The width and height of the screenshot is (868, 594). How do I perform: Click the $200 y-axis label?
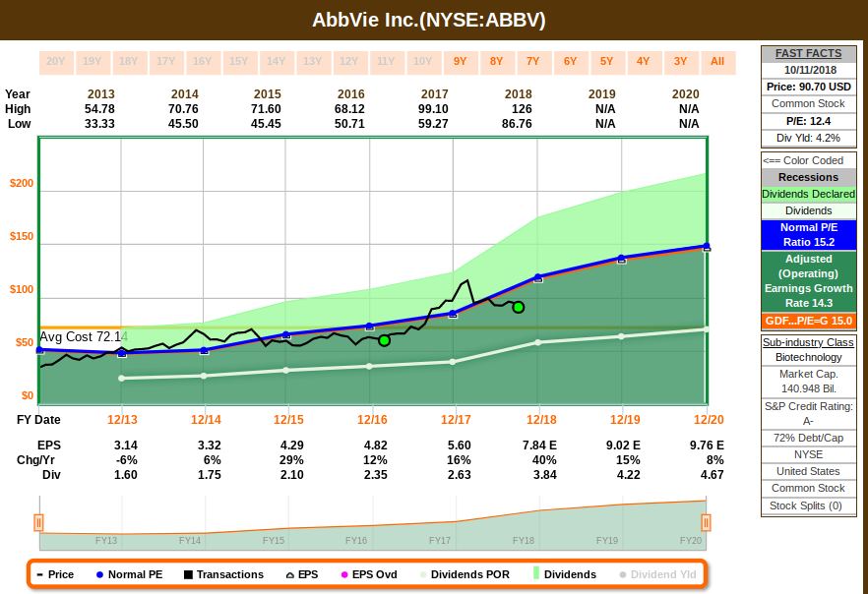click(x=22, y=184)
